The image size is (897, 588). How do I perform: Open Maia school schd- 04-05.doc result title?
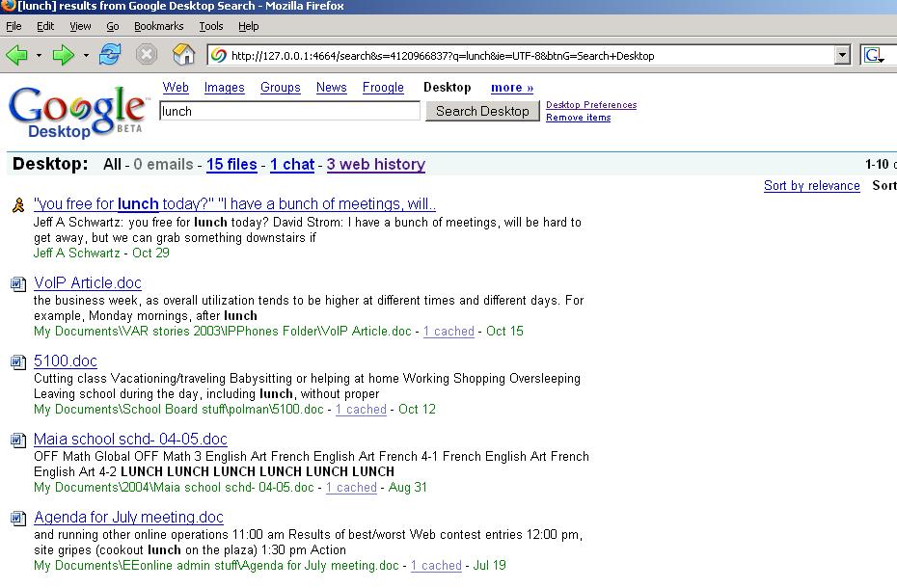[130, 440]
